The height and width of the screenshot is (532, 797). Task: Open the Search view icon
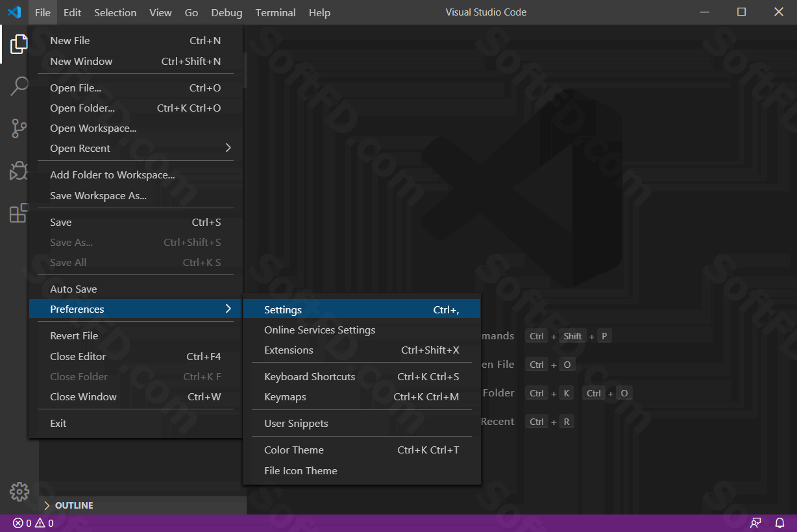(x=19, y=86)
